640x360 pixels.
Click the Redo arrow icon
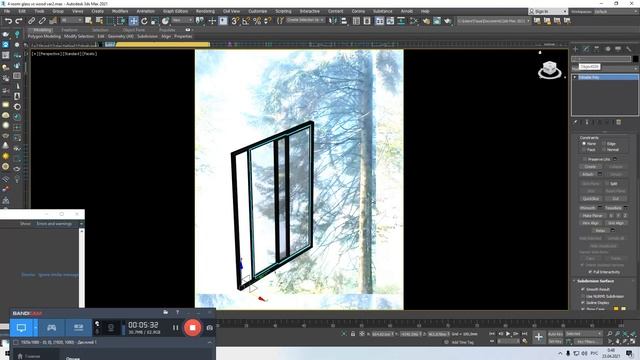point(19,21)
